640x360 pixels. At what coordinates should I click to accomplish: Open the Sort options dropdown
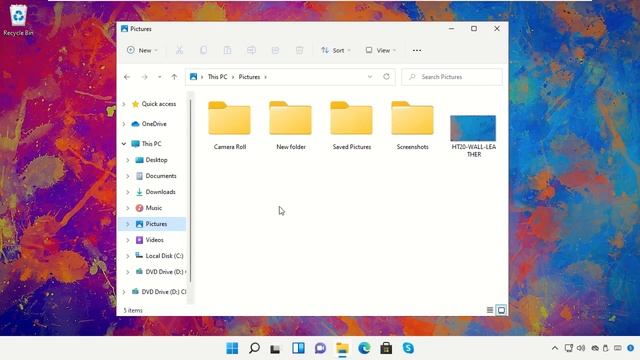point(336,50)
